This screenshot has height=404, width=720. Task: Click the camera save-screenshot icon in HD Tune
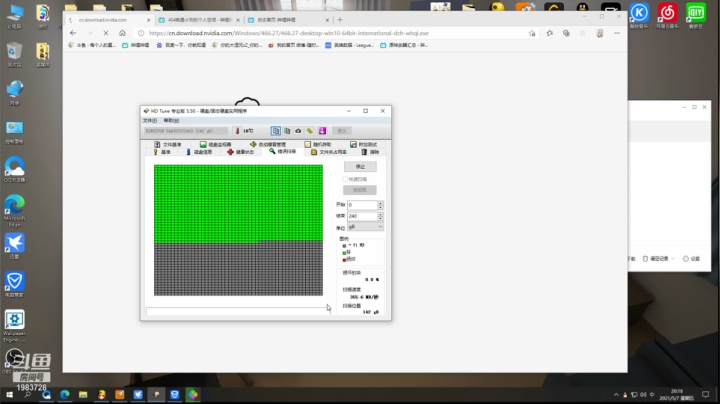298,131
